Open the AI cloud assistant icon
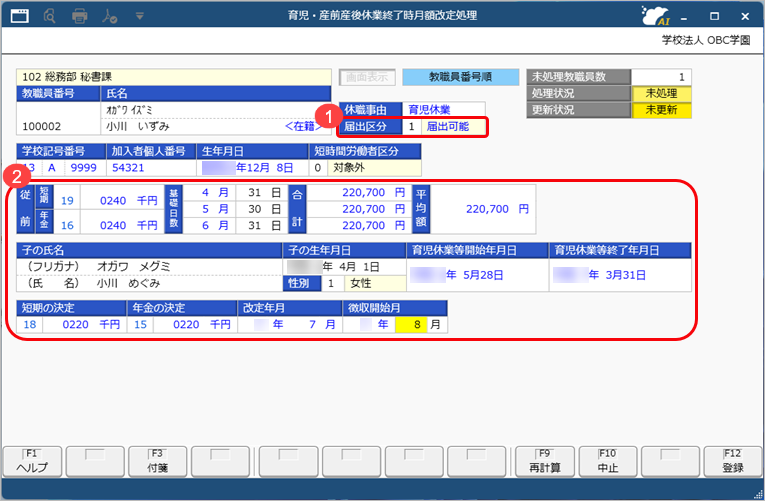765x501 pixels. click(655, 16)
